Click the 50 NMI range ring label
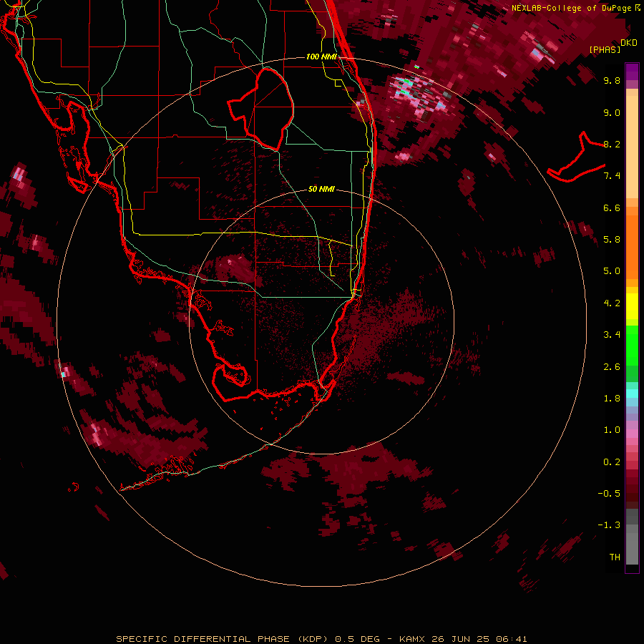 pyautogui.click(x=321, y=189)
